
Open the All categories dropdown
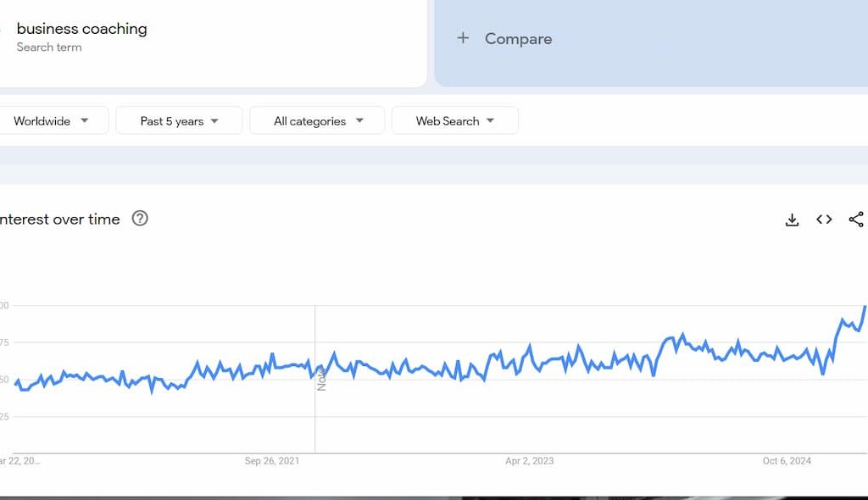point(318,121)
